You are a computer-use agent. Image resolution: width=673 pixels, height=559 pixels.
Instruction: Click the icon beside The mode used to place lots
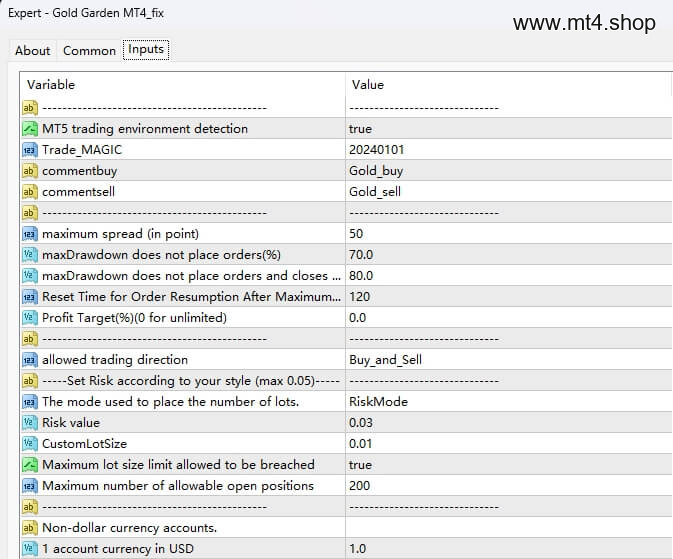click(x=30, y=402)
